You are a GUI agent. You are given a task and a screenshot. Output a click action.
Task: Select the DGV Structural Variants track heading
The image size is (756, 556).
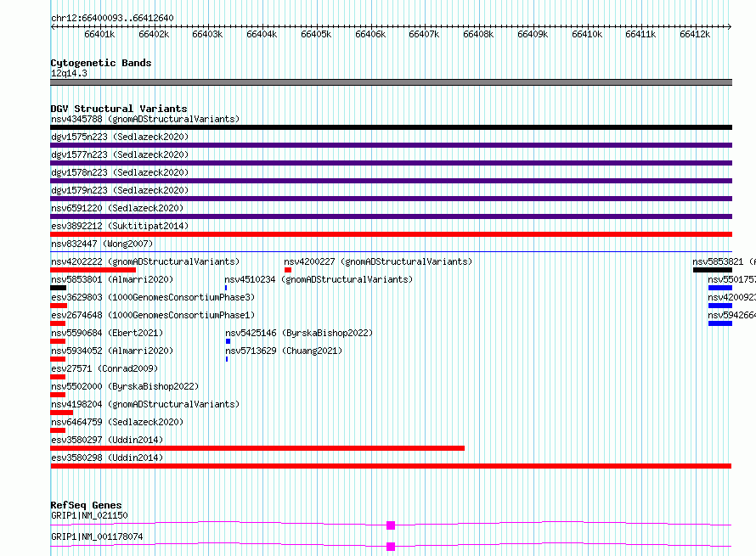(119, 109)
